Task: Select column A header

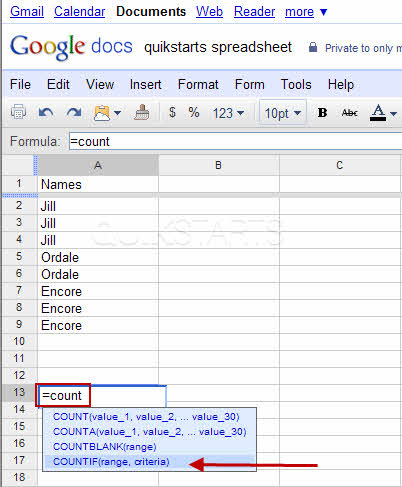Action: [x=98, y=165]
